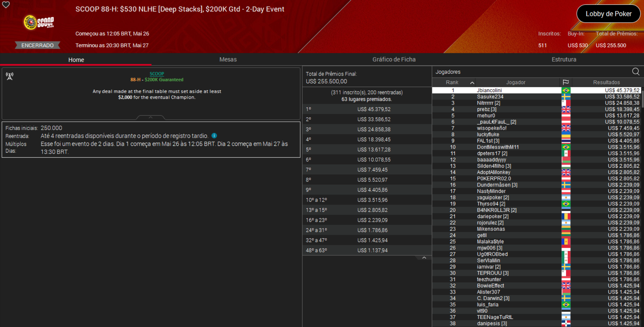Click the info icon beside Reentrada text
This screenshot has width=644, height=327.
pyautogui.click(x=214, y=136)
